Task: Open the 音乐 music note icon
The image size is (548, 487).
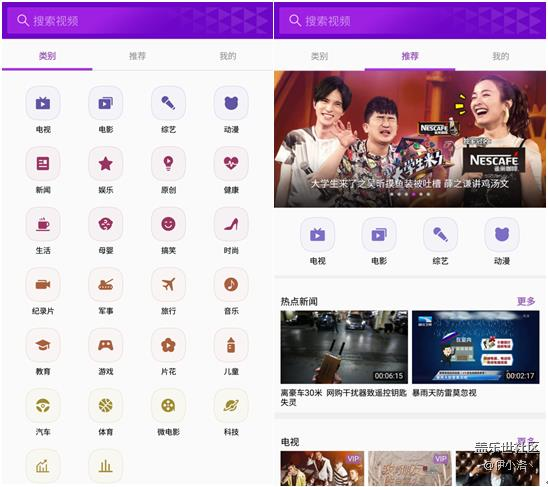Action: tap(231, 285)
